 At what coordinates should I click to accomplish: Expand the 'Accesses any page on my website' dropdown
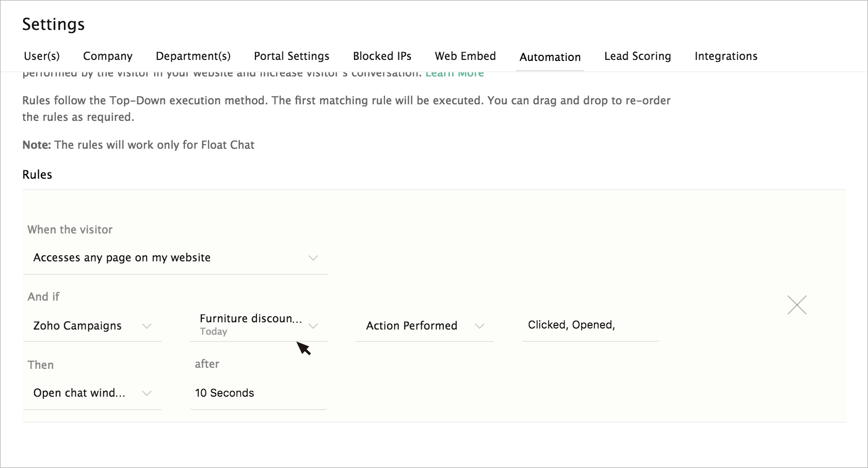click(x=175, y=258)
